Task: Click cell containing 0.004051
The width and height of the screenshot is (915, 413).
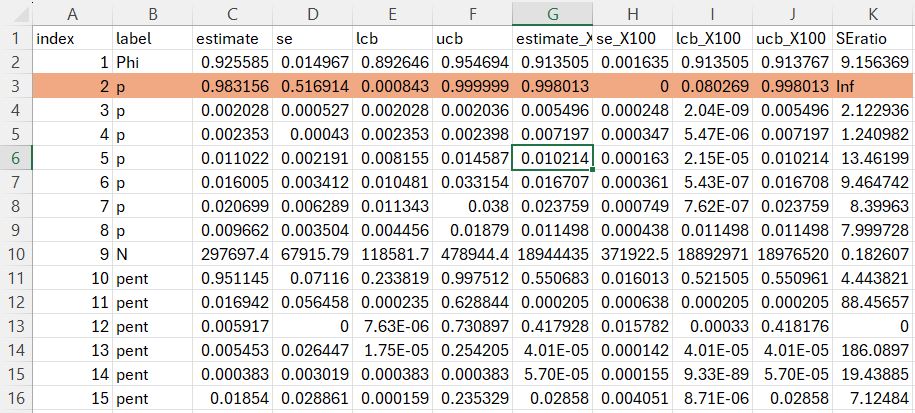Action: pyautogui.click(x=633, y=398)
